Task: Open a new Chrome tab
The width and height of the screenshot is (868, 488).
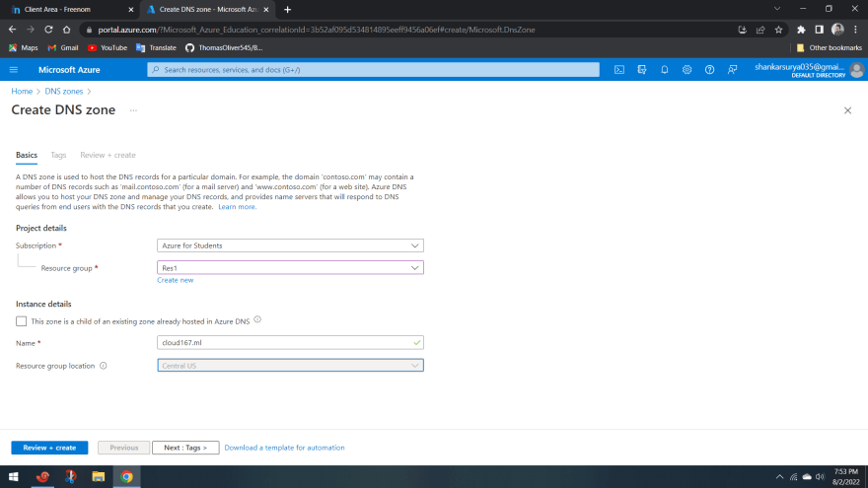Action: point(287,10)
